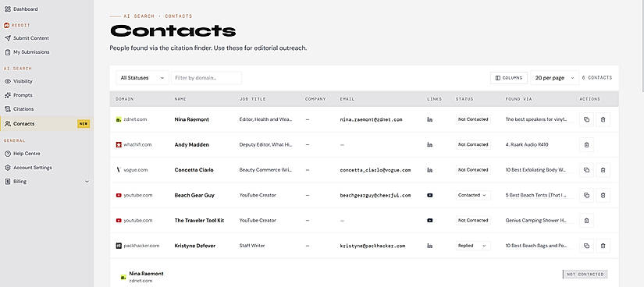Click LinkedIn icon for Andy Madden

point(429,144)
